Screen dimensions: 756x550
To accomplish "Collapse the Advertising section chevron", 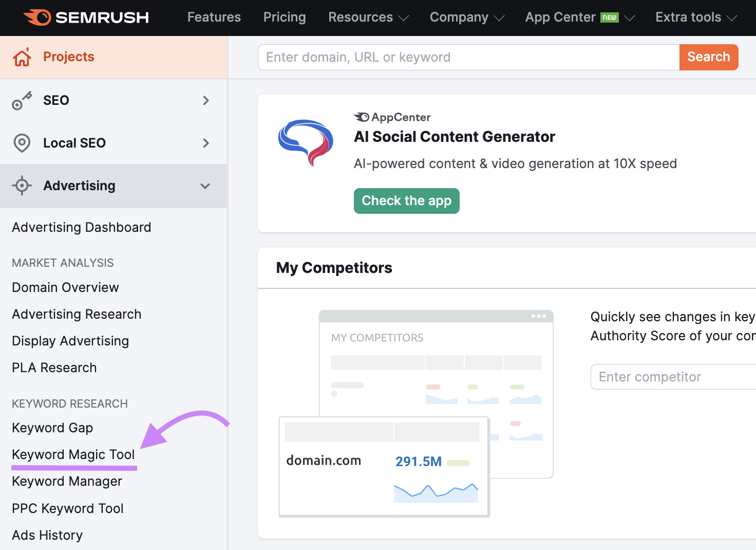I will (x=205, y=186).
